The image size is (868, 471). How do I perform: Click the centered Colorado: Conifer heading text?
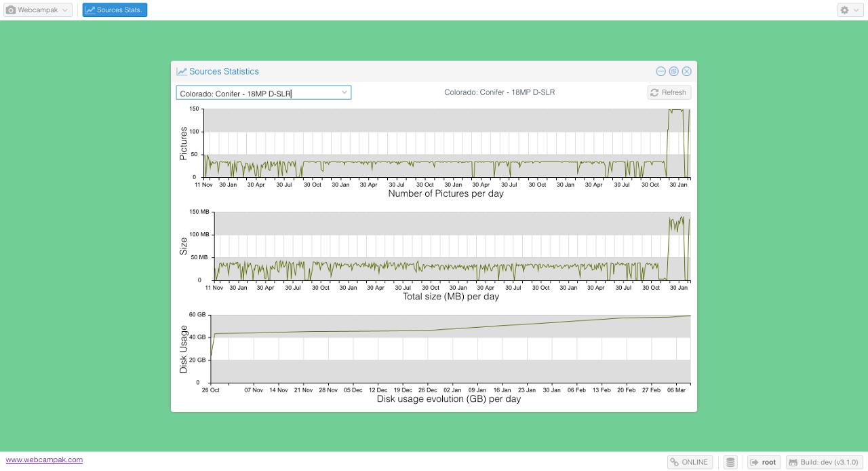pos(500,92)
